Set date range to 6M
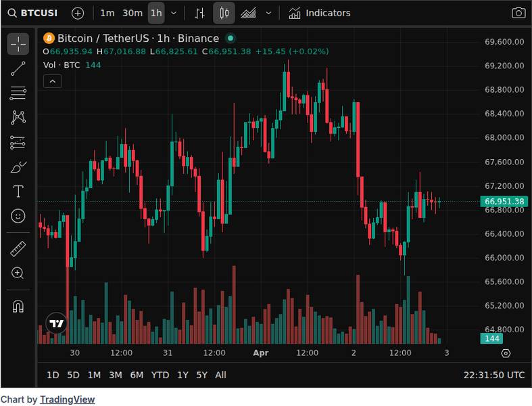Viewport: 532px width, 406px height. coord(137,375)
